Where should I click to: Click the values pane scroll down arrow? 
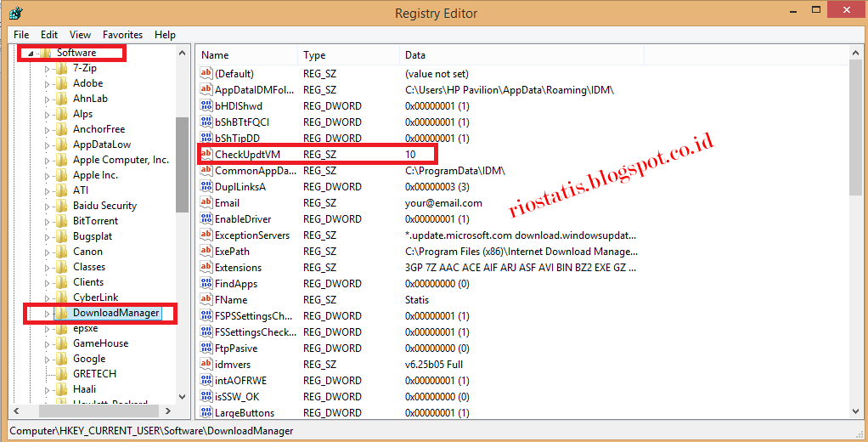coord(856,411)
